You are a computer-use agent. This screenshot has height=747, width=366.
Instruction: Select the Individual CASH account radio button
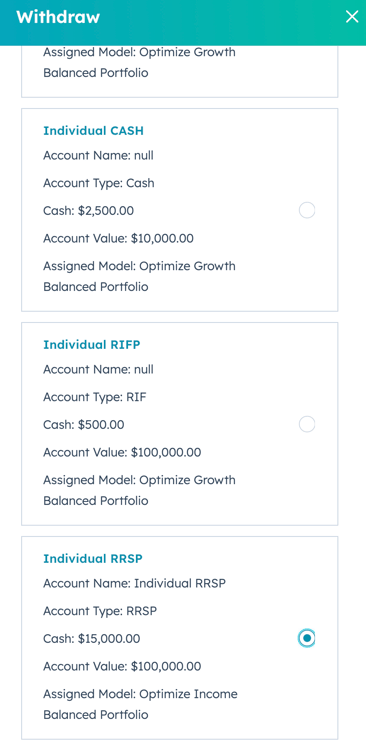307,210
